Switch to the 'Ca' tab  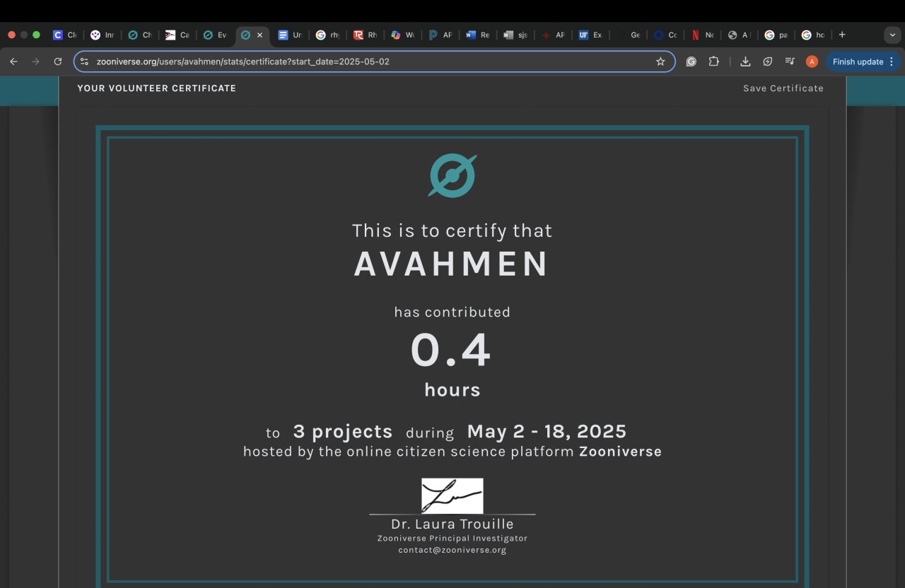click(x=177, y=35)
